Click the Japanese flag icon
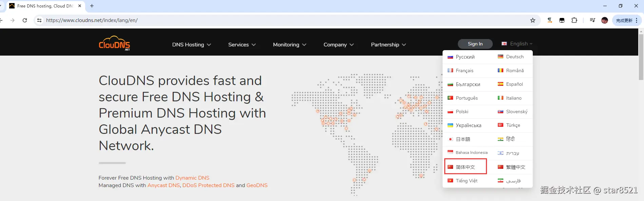The image size is (644, 201). pos(450,139)
